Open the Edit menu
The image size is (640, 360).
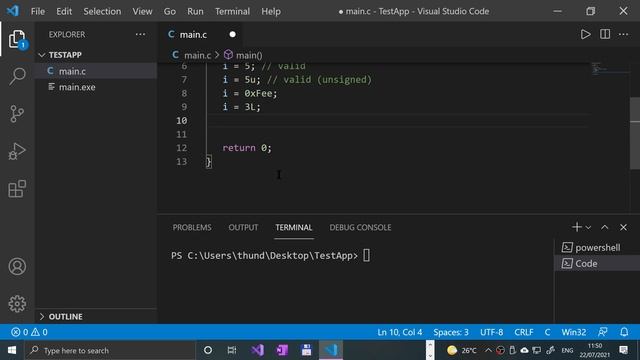64,11
